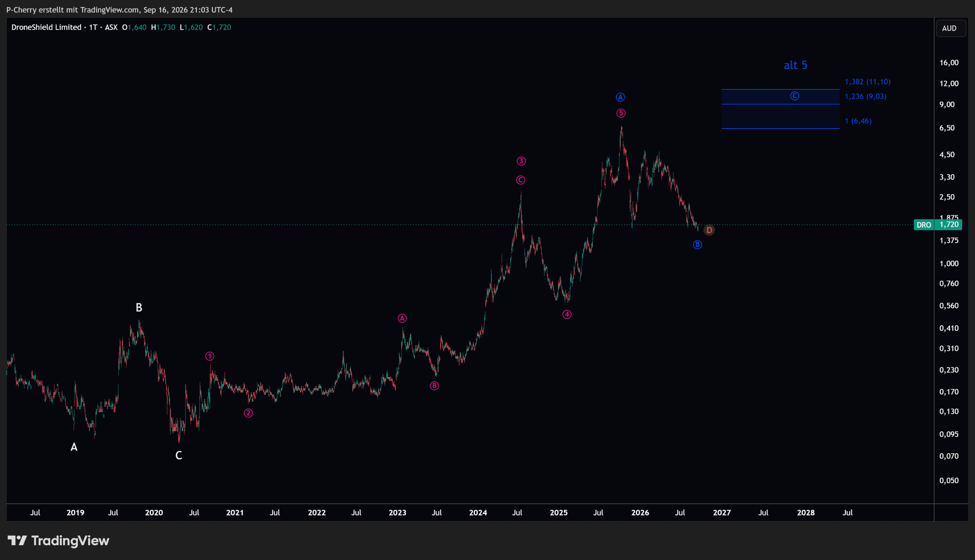
Task: Click the pink circled 1 wave label
Action: [x=209, y=356]
